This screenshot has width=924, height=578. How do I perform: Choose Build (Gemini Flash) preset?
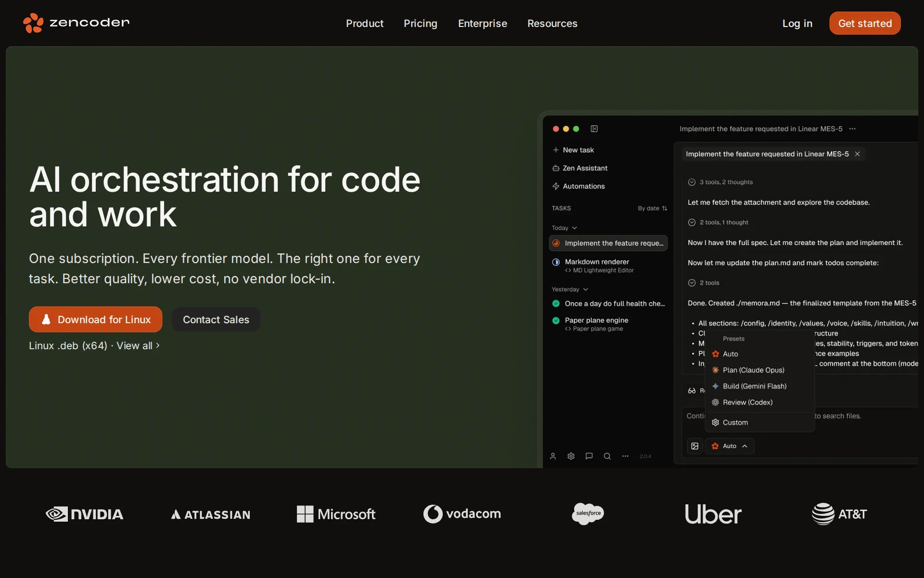pos(759,386)
